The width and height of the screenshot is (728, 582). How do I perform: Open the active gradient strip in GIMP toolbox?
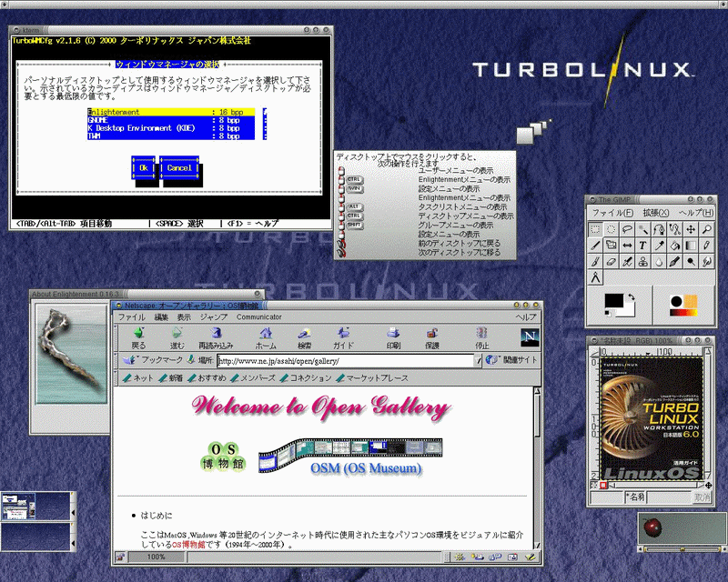pos(683,313)
